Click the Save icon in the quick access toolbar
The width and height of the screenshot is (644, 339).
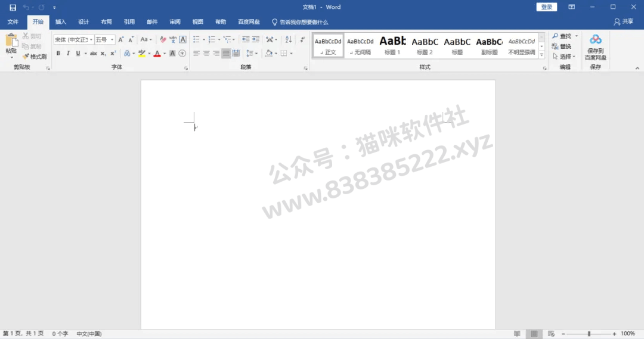tap(13, 7)
